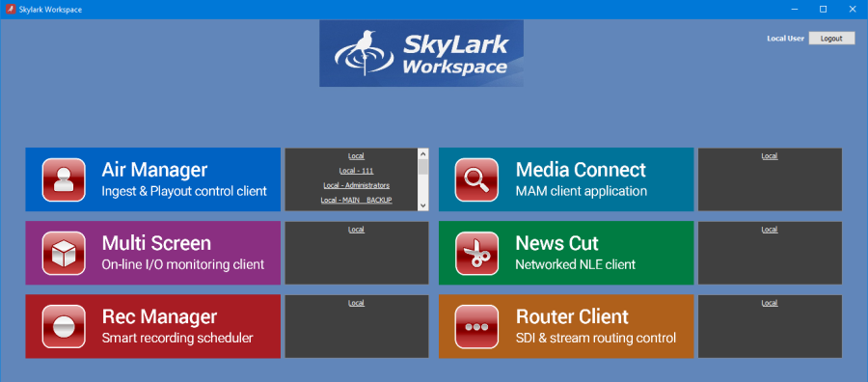The image size is (868, 382).
Task: Click the Air Manager list scrollbar up arrow
Action: 423,153
